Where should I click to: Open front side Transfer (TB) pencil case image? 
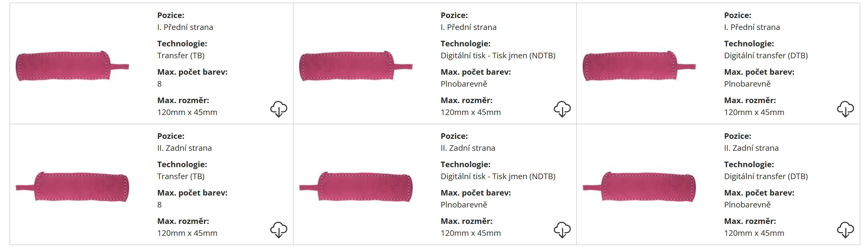pos(72,66)
